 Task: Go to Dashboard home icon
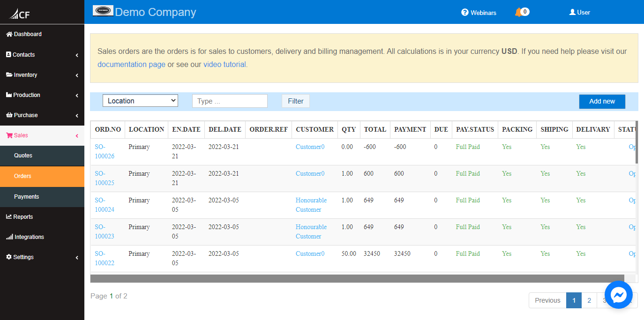[x=9, y=34]
